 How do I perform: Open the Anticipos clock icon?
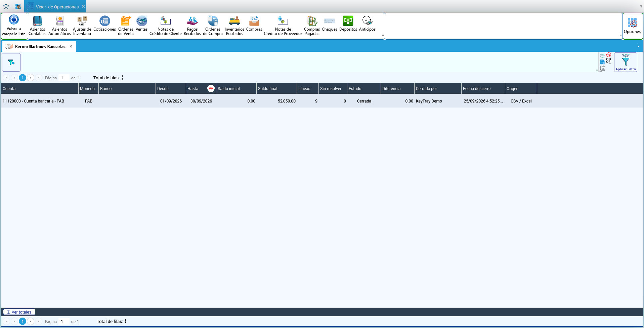coord(367,24)
